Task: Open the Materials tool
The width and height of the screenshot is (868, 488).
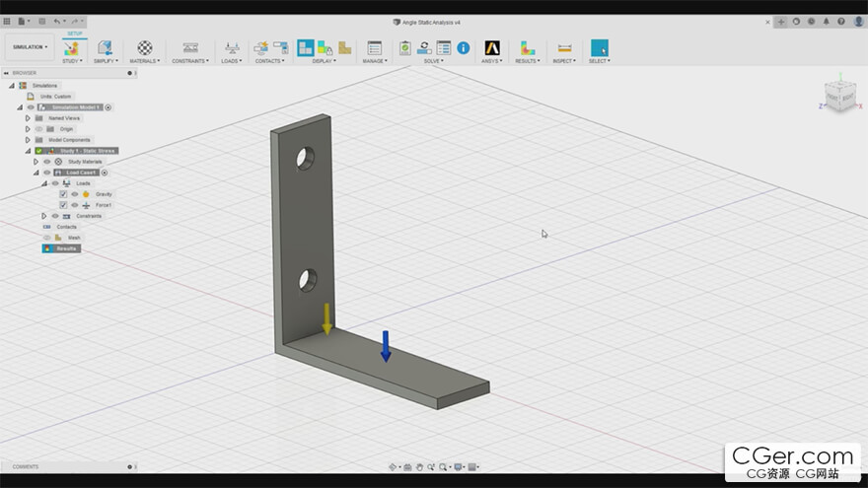Action: (x=145, y=47)
